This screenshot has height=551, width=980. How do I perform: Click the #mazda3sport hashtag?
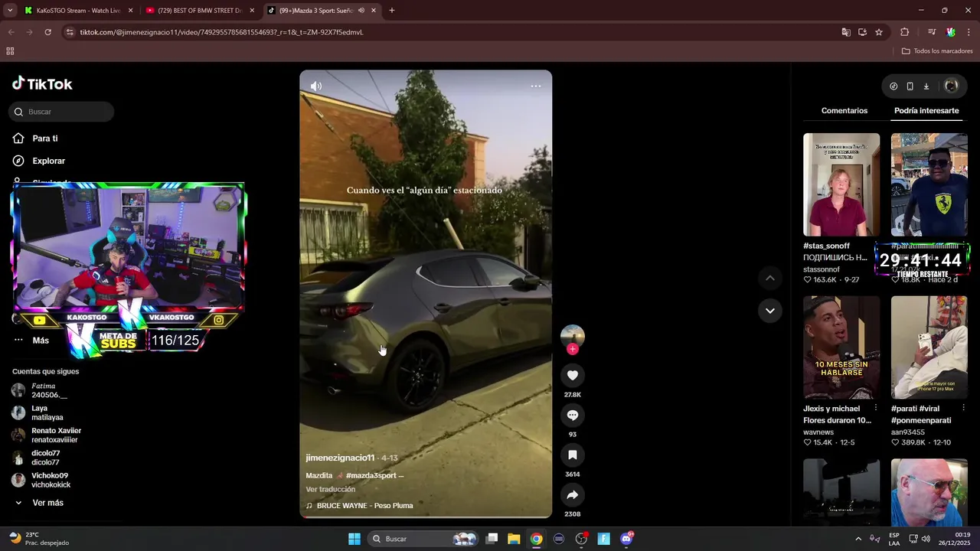(x=371, y=475)
